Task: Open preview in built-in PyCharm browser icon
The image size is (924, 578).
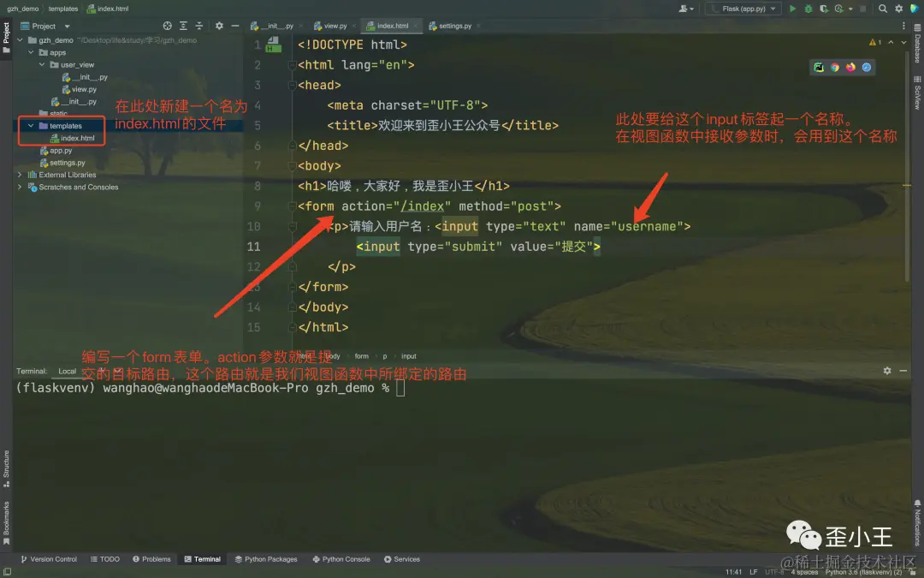Action: pos(819,68)
